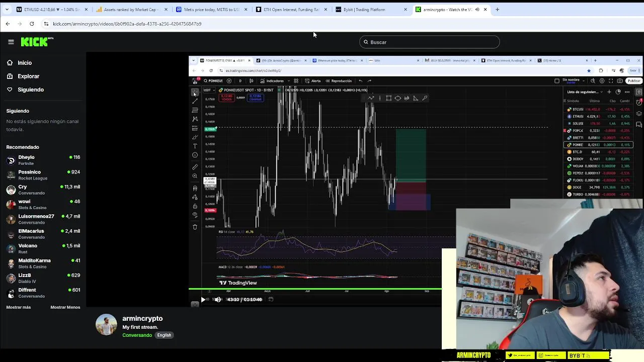This screenshot has width=644, height=362.
Task: Select the patterns tool in TradingView toolbar
Action: click(195, 119)
